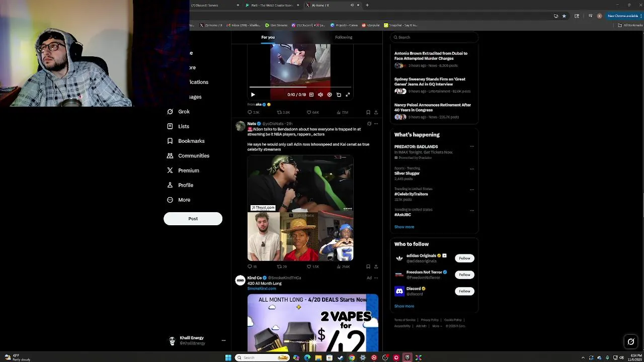Follow adidas Originals

click(x=464, y=258)
